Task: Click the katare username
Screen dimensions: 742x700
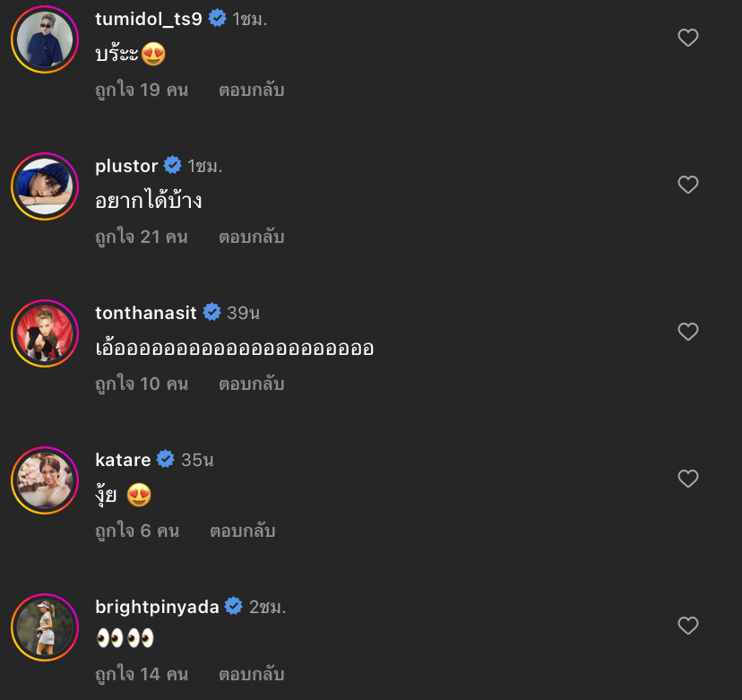Action: [123, 460]
